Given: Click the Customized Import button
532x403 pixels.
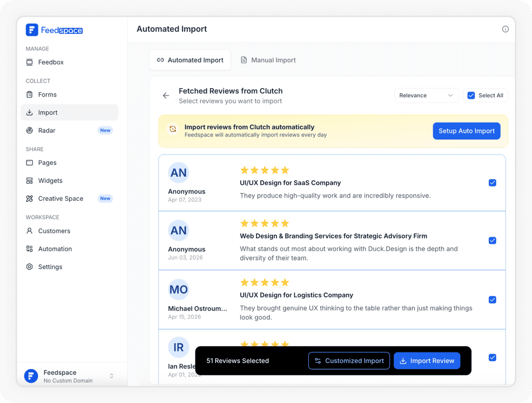Looking at the screenshot, I should pyautogui.click(x=349, y=361).
